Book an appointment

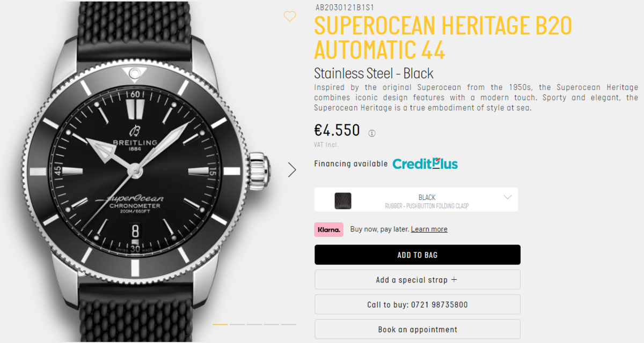coord(417,329)
